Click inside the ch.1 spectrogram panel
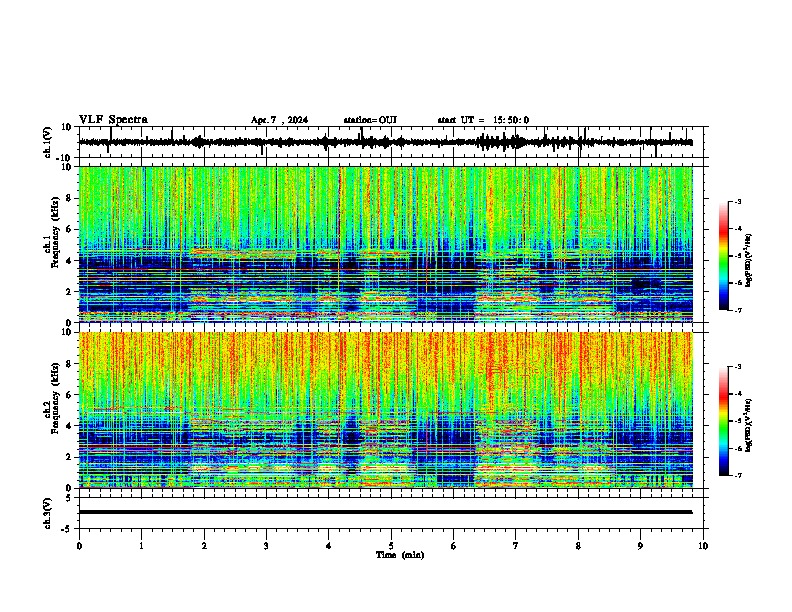The image size is (792, 612). pyautogui.click(x=386, y=244)
